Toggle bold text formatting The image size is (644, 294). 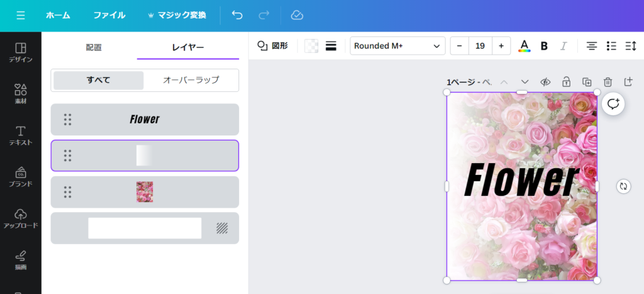(544, 46)
